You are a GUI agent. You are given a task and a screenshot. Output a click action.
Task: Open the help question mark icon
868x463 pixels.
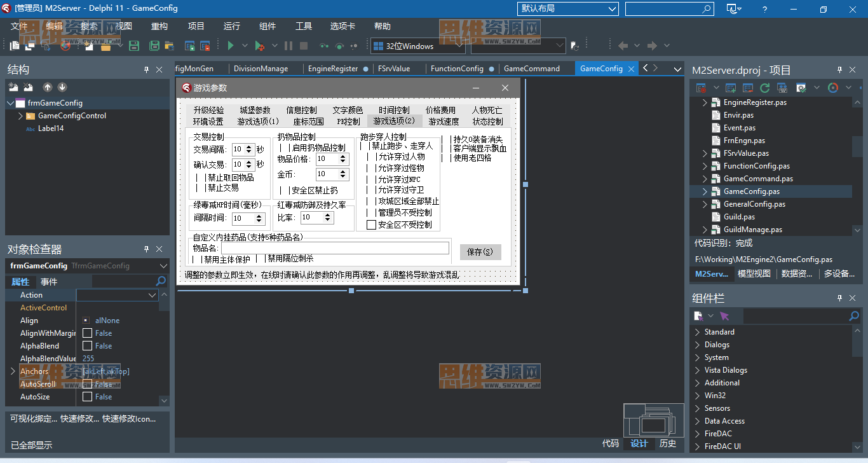[765, 9]
